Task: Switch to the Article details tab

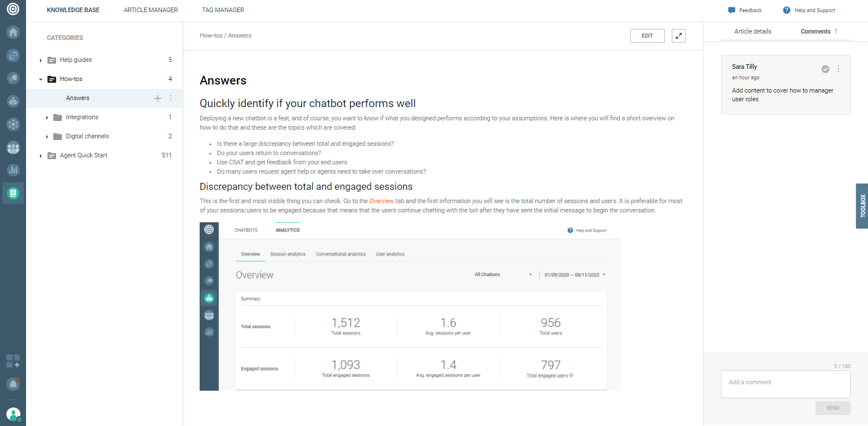Action: pos(752,31)
